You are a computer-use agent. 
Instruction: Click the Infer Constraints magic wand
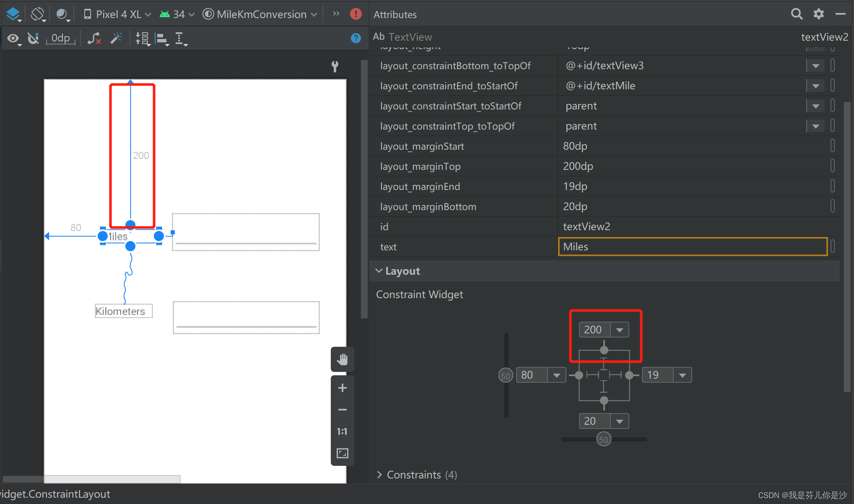(x=116, y=39)
